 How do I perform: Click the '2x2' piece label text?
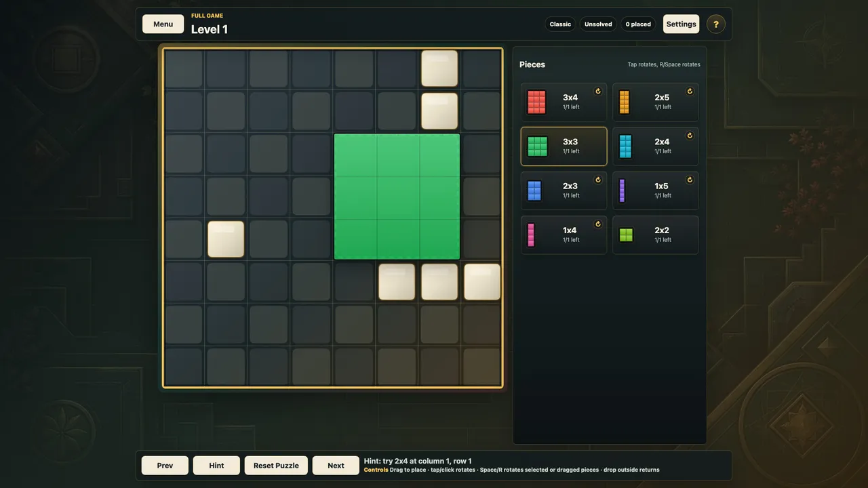(662, 230)
